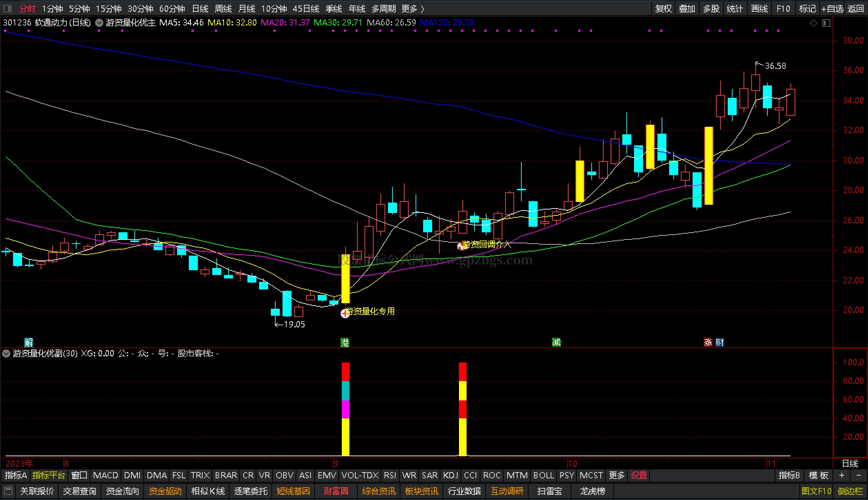Screen dimensions: 868x500
Task: Click the 标记 button
Action: 807,9
